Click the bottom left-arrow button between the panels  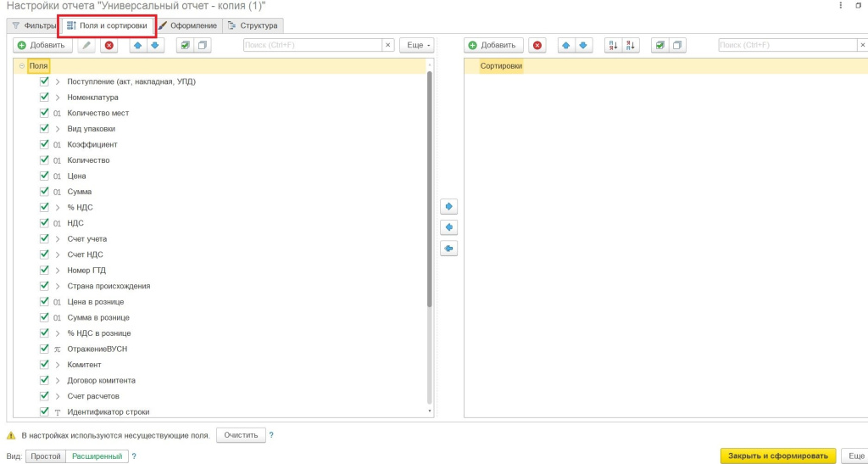pos(450,249)
